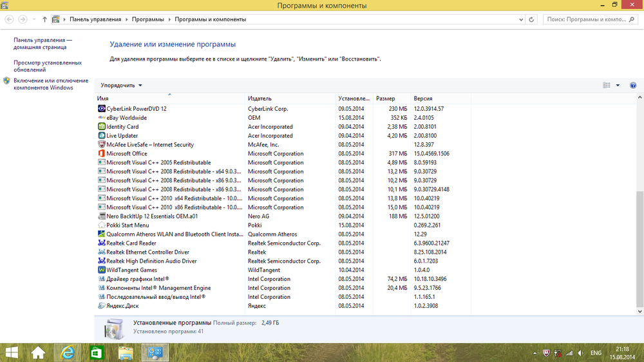Expand the Панель управления breadcrumb arrow
The width and height of the screenshot is (644, 362).
point(126,19)
